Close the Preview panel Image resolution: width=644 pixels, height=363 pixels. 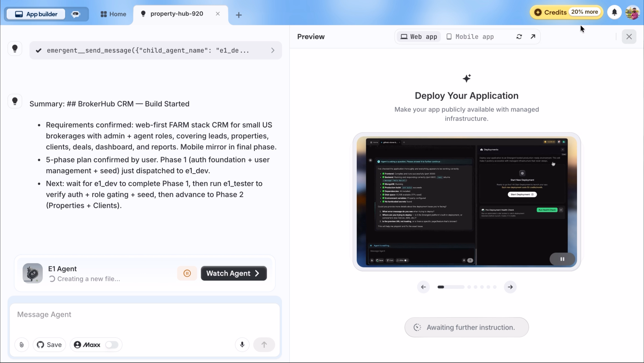pyautogui.click(x=629, y=37)
